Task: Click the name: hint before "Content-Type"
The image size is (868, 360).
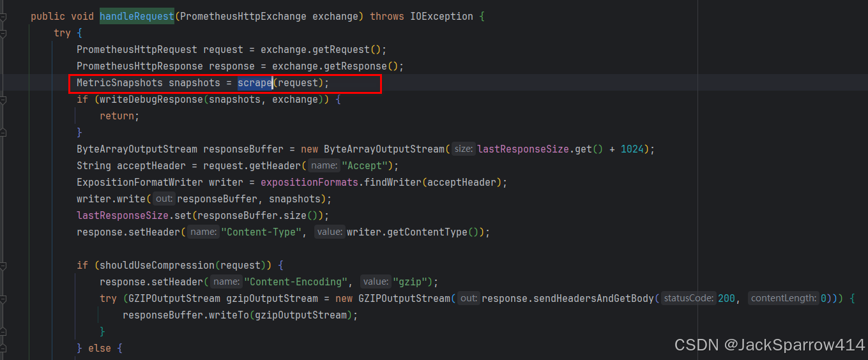Action: pyautogui.click(x=203, y=232)
